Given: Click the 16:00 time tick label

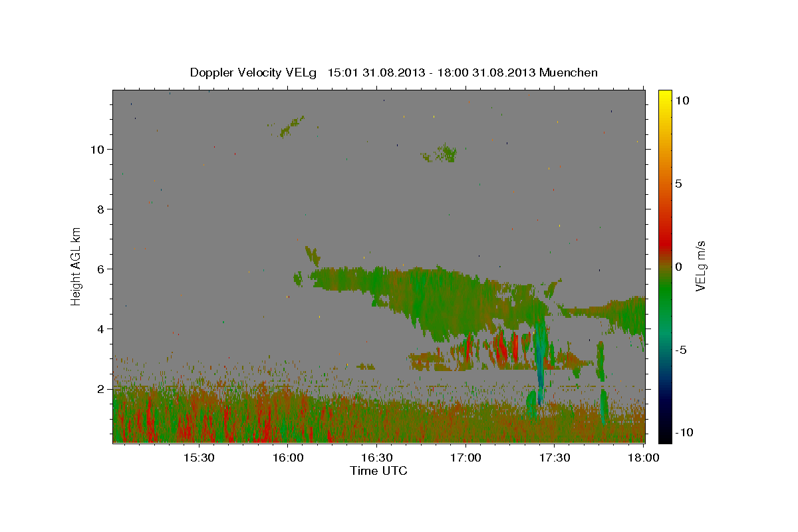Looking at the screenshot, I should pyautogui.click(x=288, y=458).
